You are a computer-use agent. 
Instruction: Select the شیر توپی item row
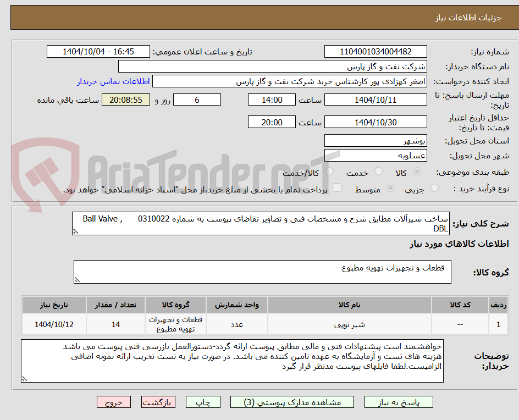tap(352, 324)
